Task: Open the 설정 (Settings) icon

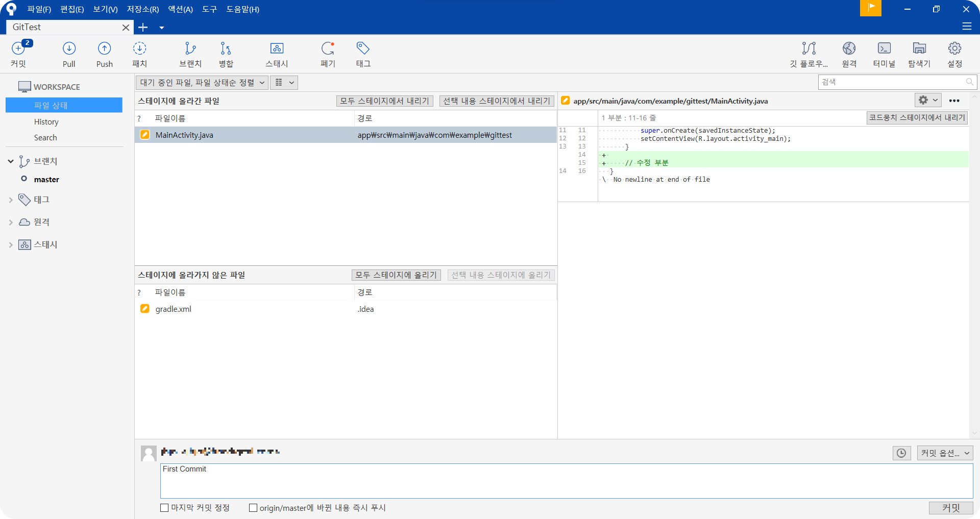Action: click(x=955, y=54)
